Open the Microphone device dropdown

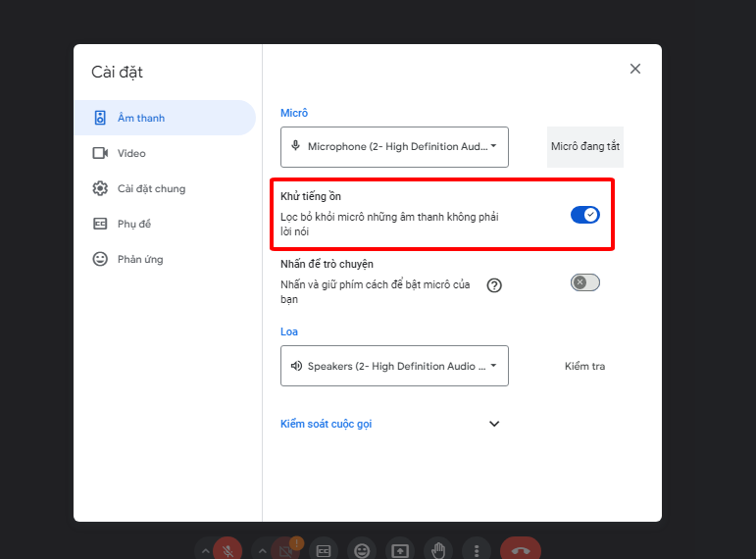[394, 146]
